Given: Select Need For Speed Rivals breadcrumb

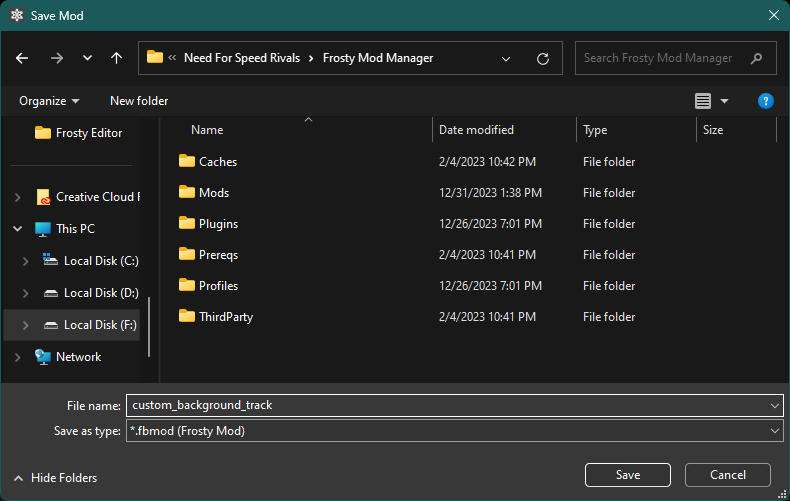Looking at the screenshot, I should click(x=242, y=58).
